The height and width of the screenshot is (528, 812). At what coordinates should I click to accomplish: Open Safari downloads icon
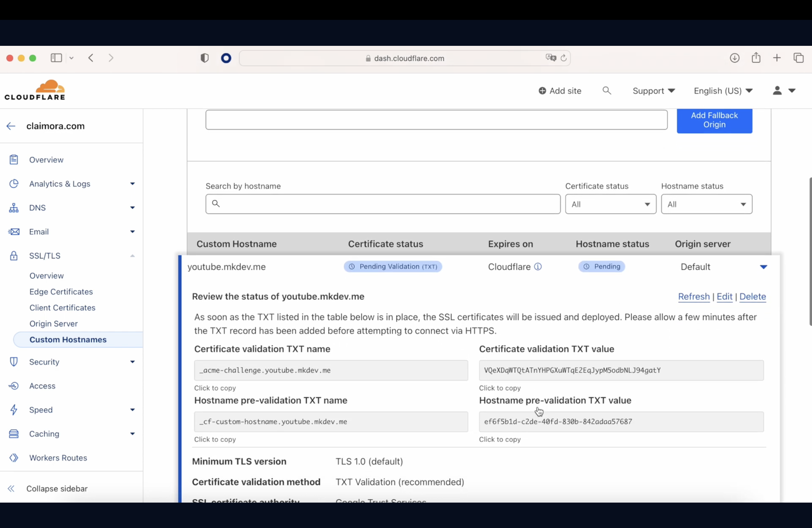pos(735,58)
